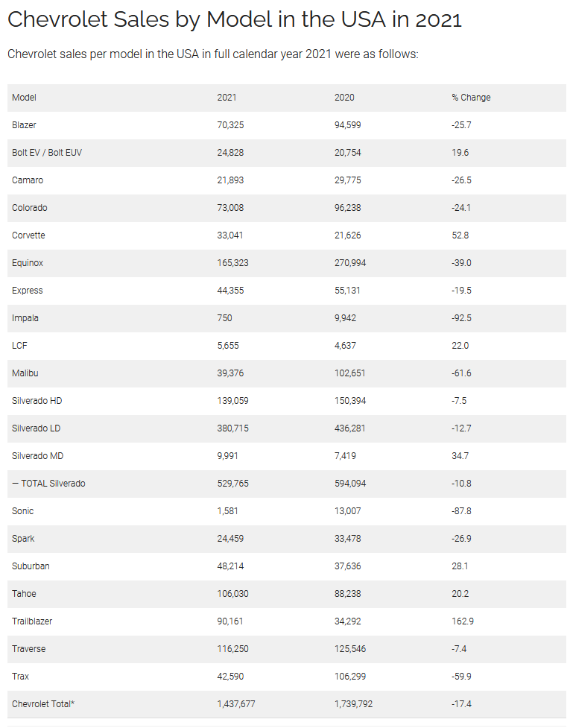Click the Suburban 2021 sales figure 48,214
Image resolution: width=570 pixels, height=728 pixels.
point(230,566)
